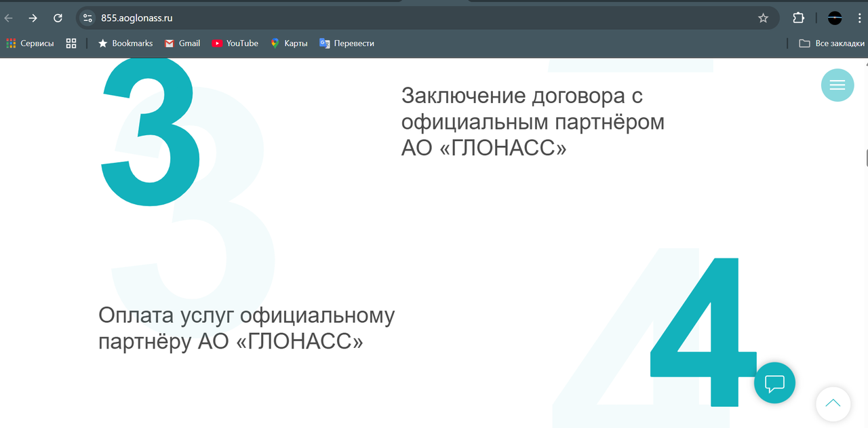
Task: Open the YouTube bookmark
Action: point(235,43)
